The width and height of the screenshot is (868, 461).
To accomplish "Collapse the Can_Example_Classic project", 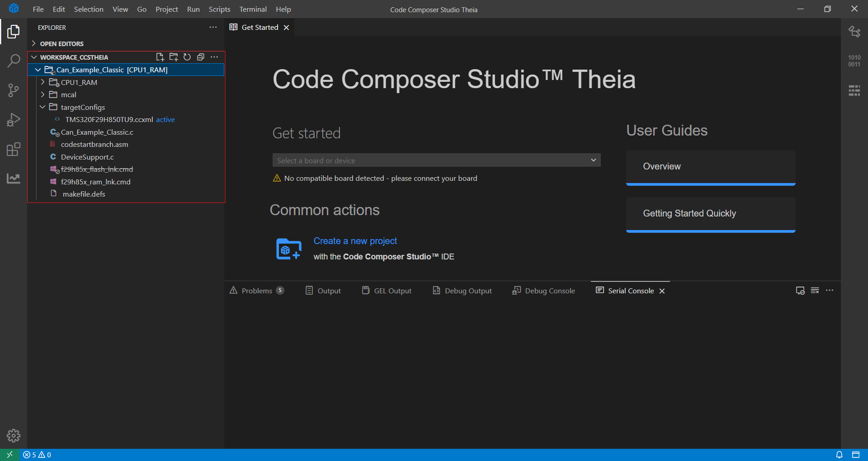I will (38, 70).
